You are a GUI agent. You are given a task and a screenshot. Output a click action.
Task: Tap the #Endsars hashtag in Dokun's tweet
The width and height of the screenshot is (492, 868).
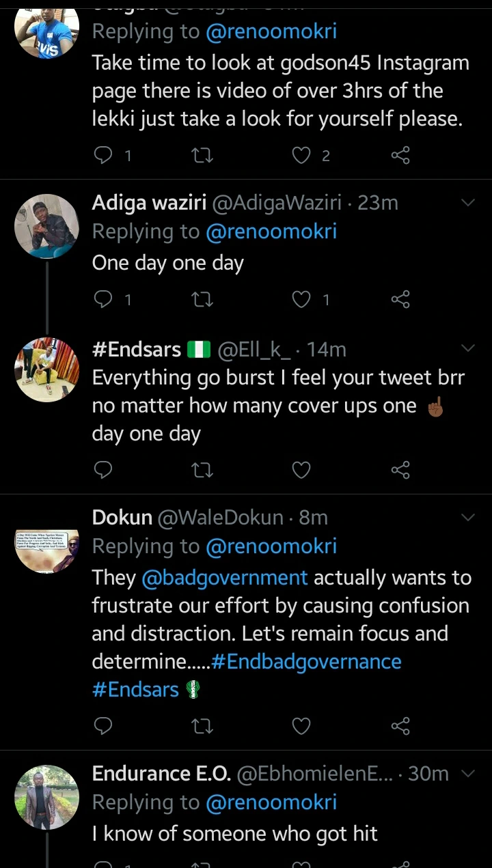[135, 689]
